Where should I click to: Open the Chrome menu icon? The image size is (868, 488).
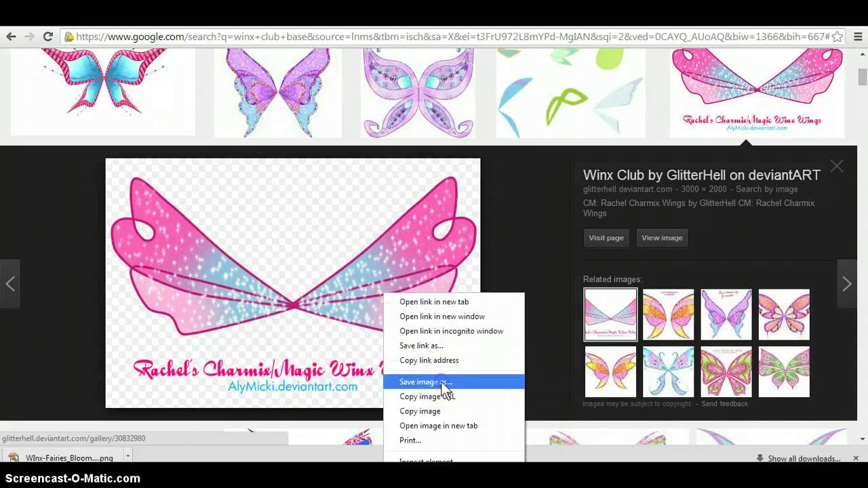(x=858, y=37)
